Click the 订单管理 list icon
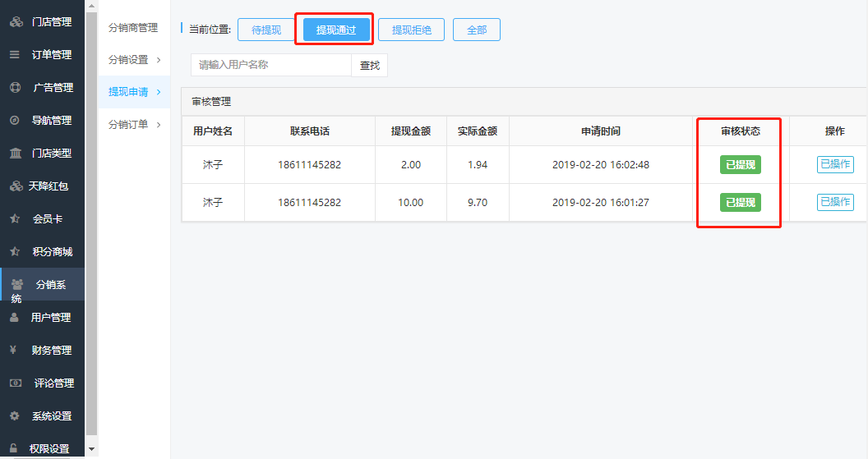Image resolution: width=868 pixels, height=459 pixels. [15, 54]
